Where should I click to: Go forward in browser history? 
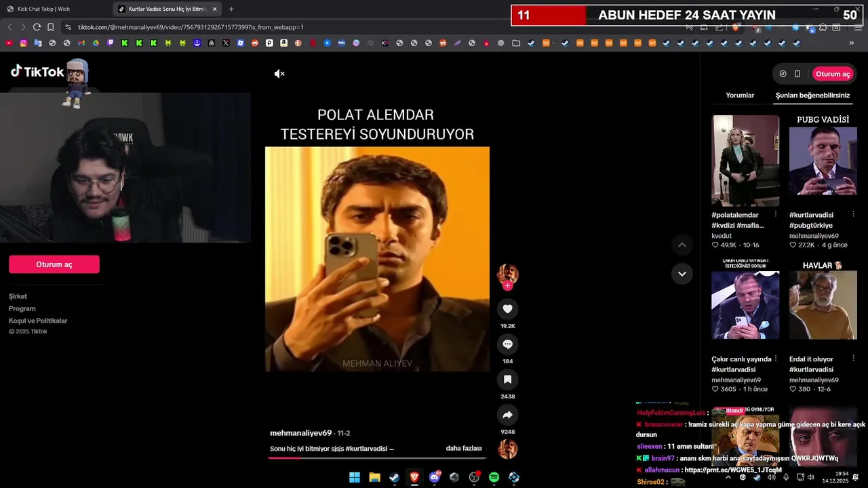coord(23,27)
